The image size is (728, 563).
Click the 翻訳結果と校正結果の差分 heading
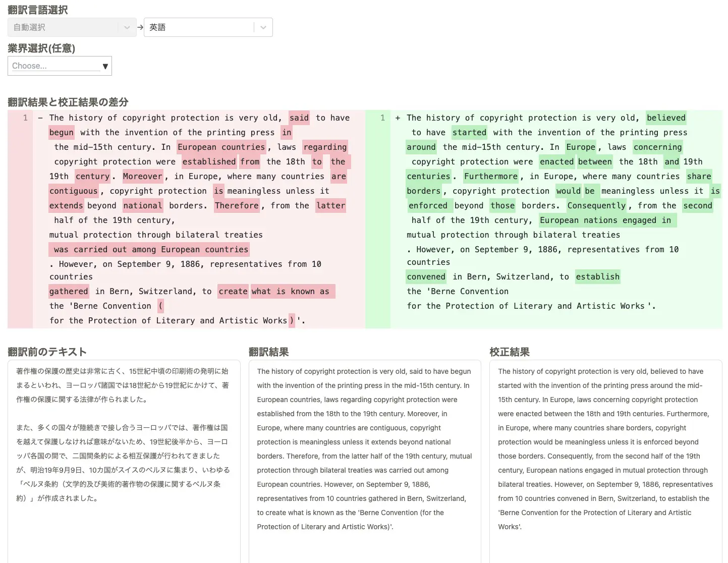tap(68, 102)
